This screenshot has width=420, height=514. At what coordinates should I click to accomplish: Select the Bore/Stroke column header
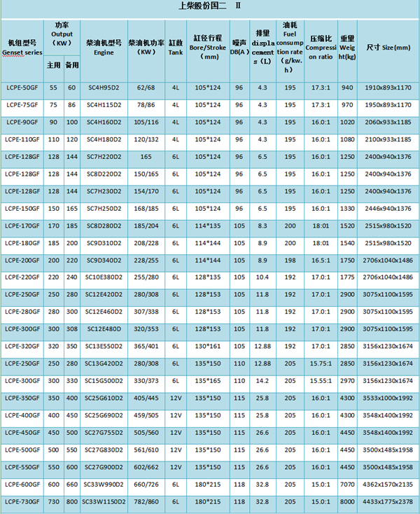point(208,46)
